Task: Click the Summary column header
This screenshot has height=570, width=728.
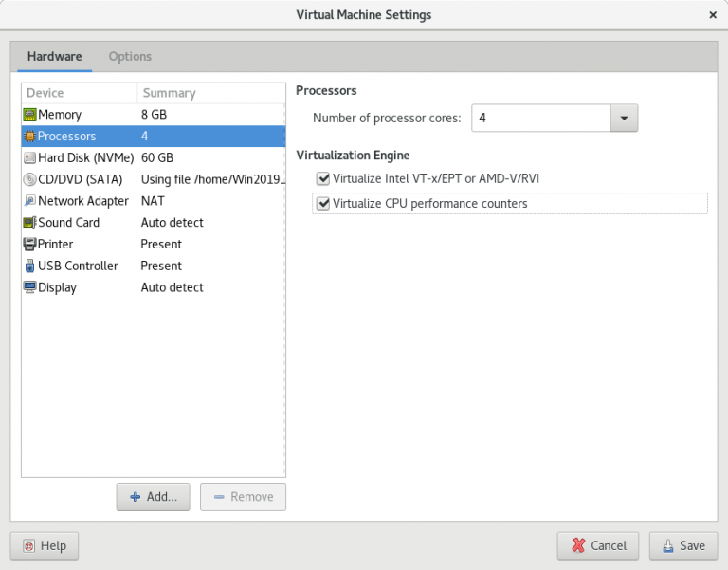Action: (211, 93)
